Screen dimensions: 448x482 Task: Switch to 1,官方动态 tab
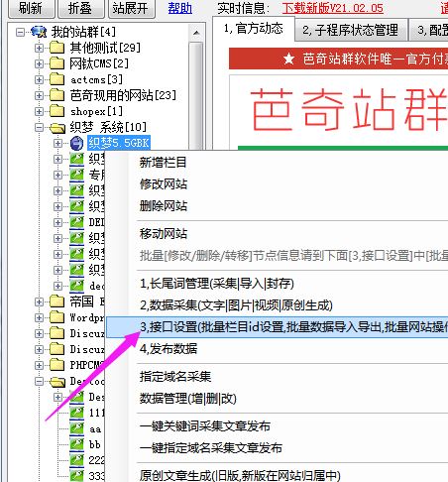coord(254,29)
